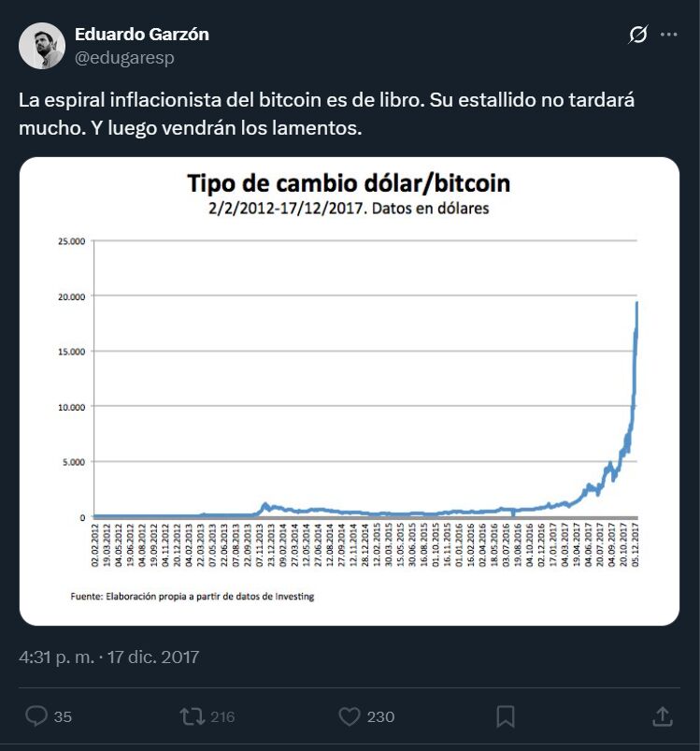Click the blue line's peak near 20.000
This screenshot has width=700, height=751.
point(636,303)
